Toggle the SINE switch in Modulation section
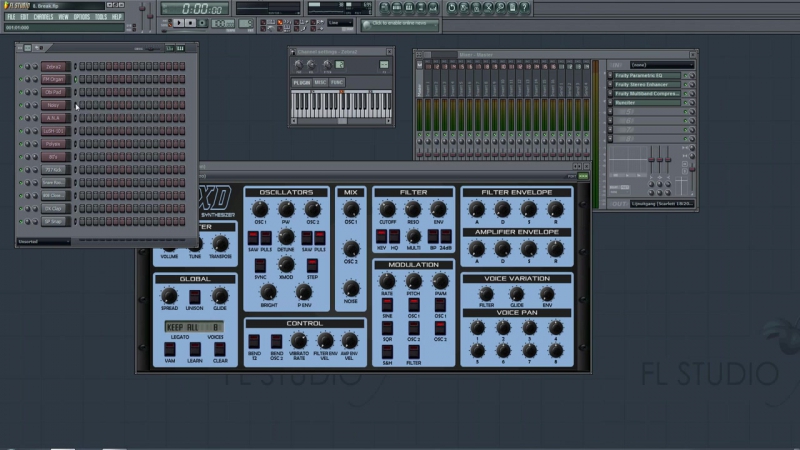800x450 pixels. pos(387,305)
